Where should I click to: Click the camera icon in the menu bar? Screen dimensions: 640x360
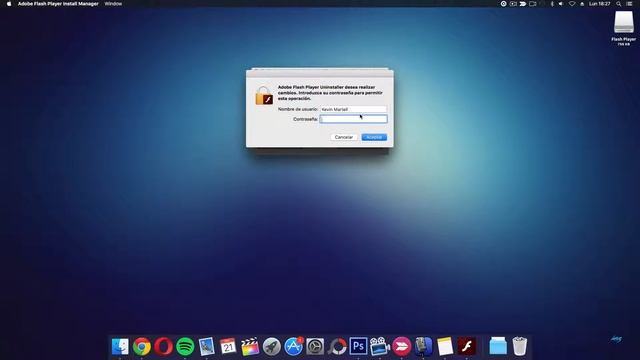(x=533, y=4)
